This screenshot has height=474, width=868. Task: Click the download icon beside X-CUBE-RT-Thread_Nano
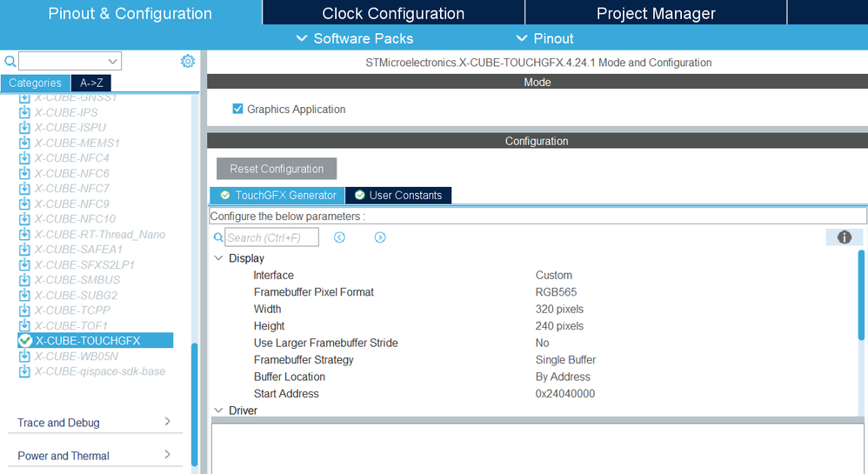click(x=24, y=234)
